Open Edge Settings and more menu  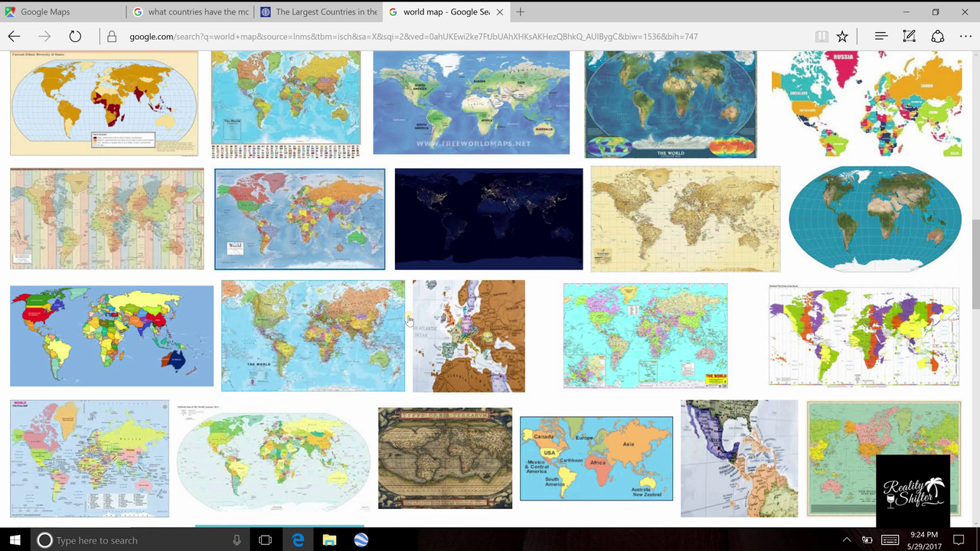(964, 36)
